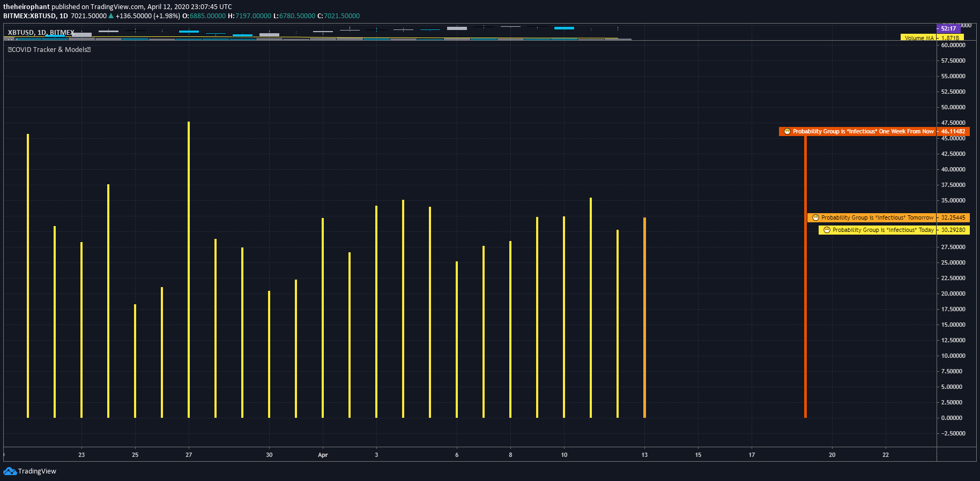Click the smiley icon on Tomorrow label
The image size is (980, 481).
815,217
